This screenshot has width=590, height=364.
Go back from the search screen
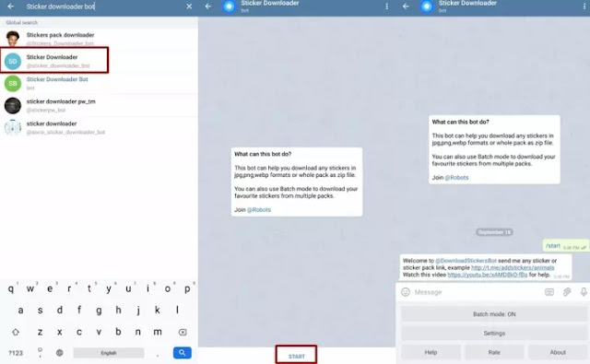tap(10, 6)
